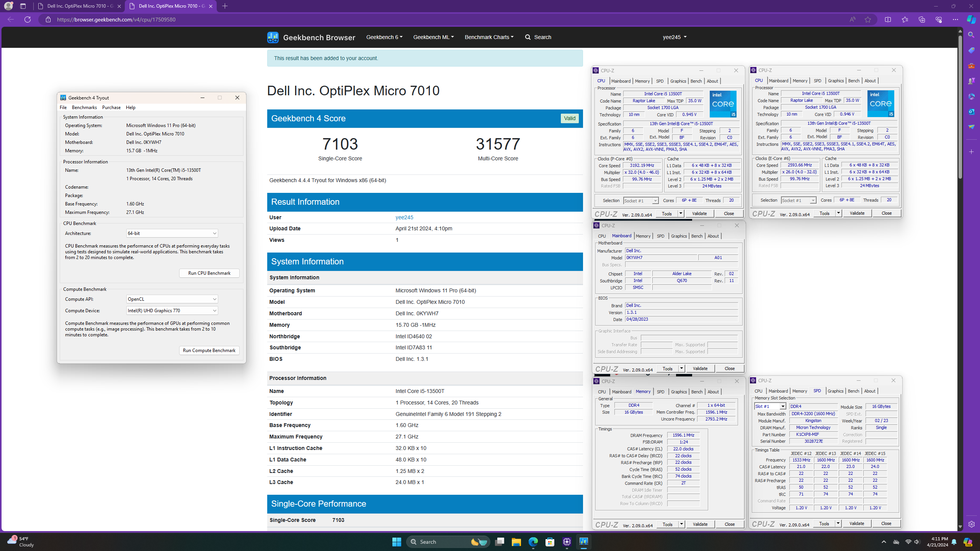Screen dimensions: 980x551
Task: Show hidden tray icons chevron
Action: [884, 542]
